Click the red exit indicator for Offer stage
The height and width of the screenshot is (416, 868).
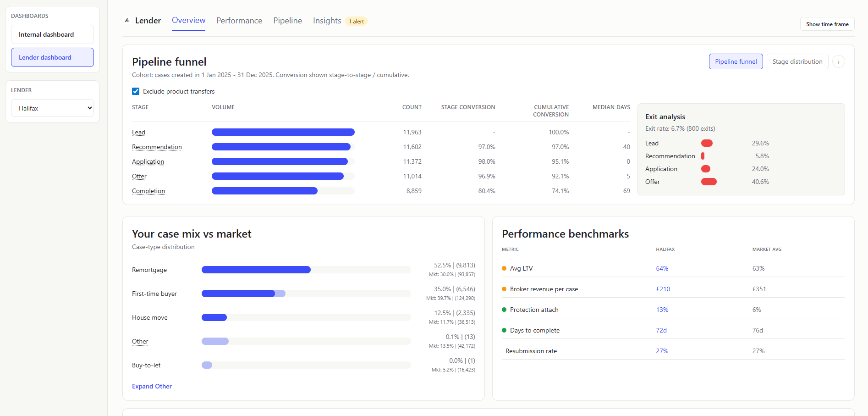pos(709,182)
